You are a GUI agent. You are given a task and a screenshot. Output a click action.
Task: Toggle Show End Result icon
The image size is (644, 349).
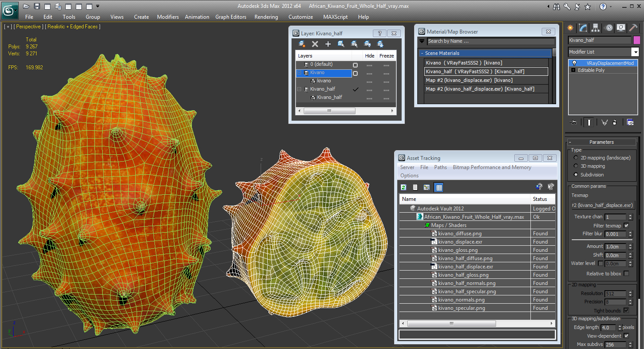coord(589,122)
